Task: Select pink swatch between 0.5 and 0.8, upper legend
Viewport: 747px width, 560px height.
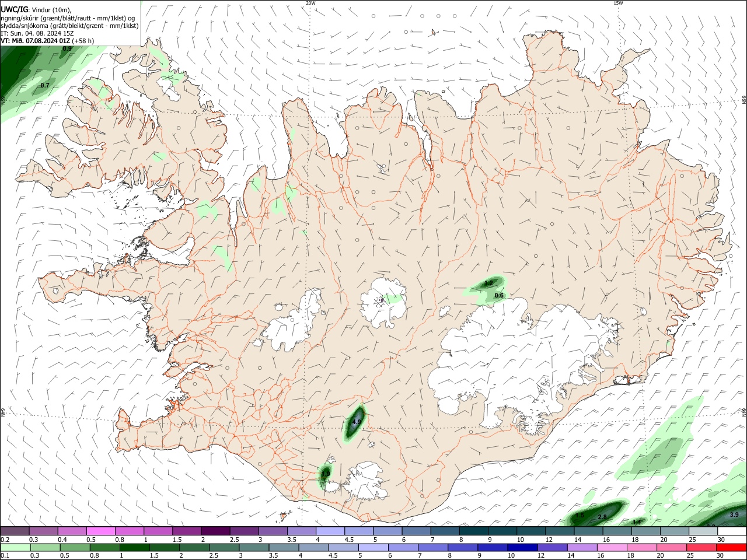Action: point(101,531)
